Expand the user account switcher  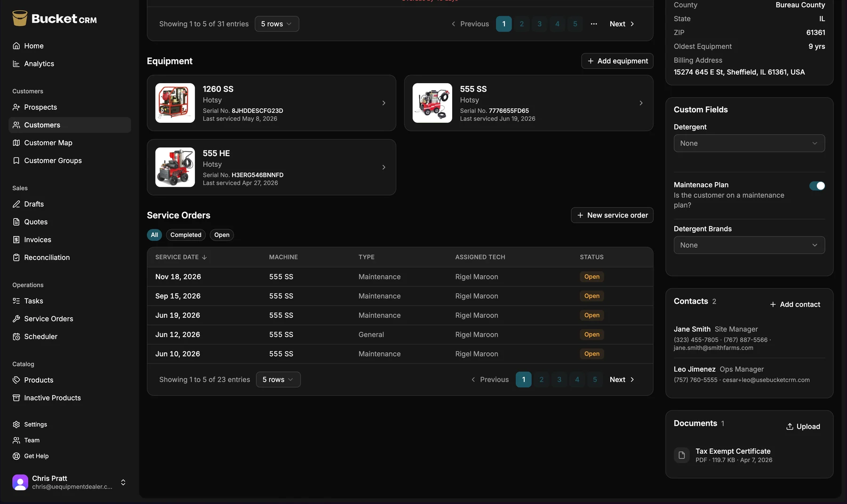pyautogui.click(x=123, y=482)
